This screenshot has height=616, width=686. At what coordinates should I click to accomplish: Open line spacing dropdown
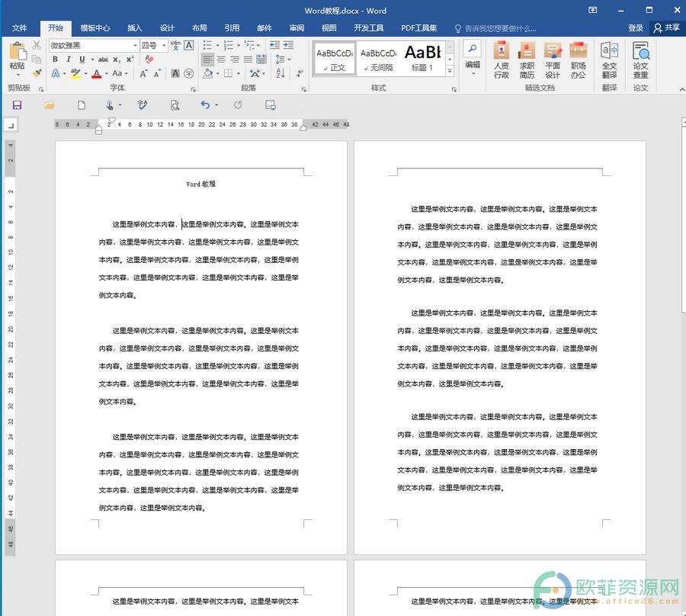[x=283, y=59]
